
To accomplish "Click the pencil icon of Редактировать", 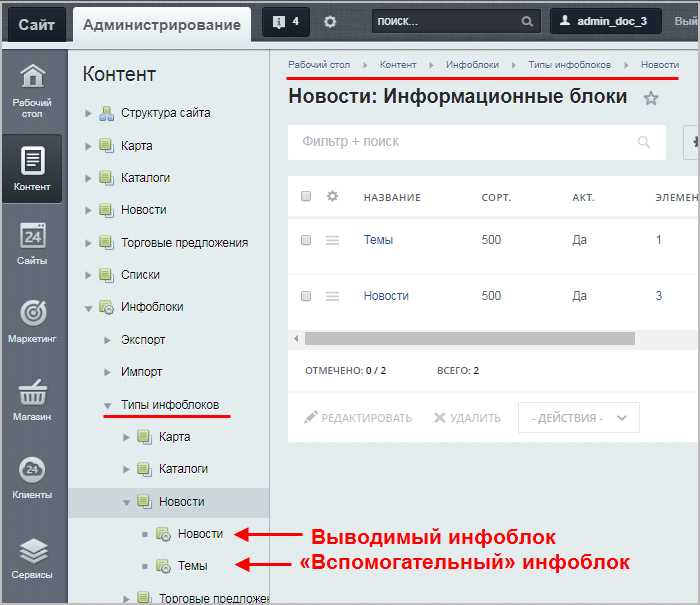I will pos(311,417).
